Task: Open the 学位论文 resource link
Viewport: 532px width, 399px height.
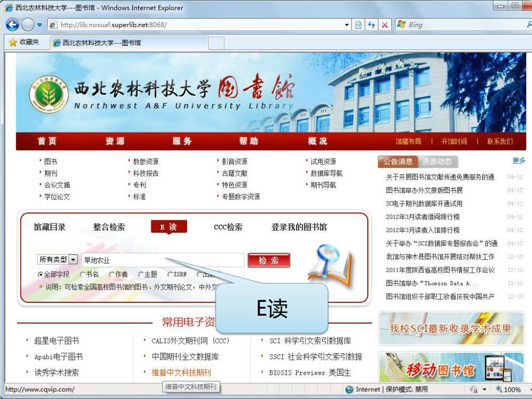Action: (x=57, y=197)
